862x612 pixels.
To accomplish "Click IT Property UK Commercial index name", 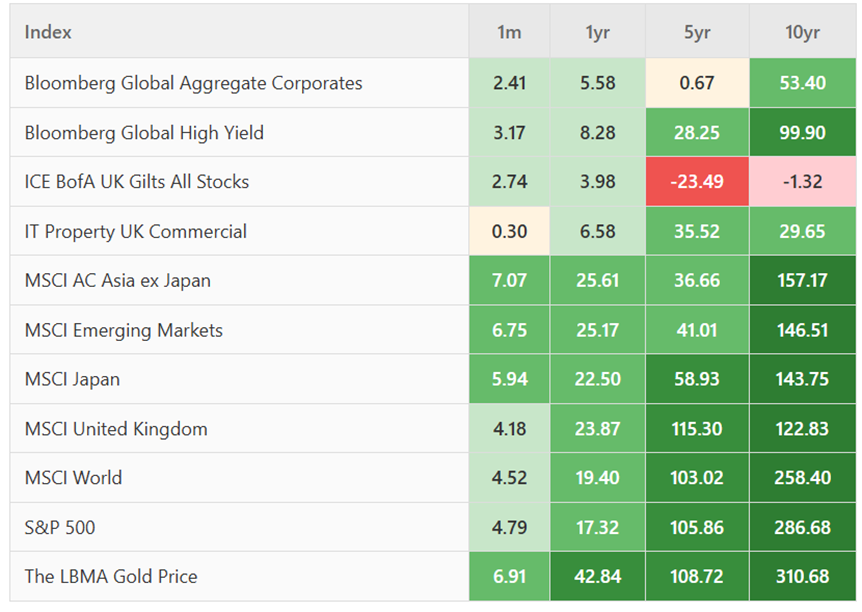I will click(x=135, y=231).
